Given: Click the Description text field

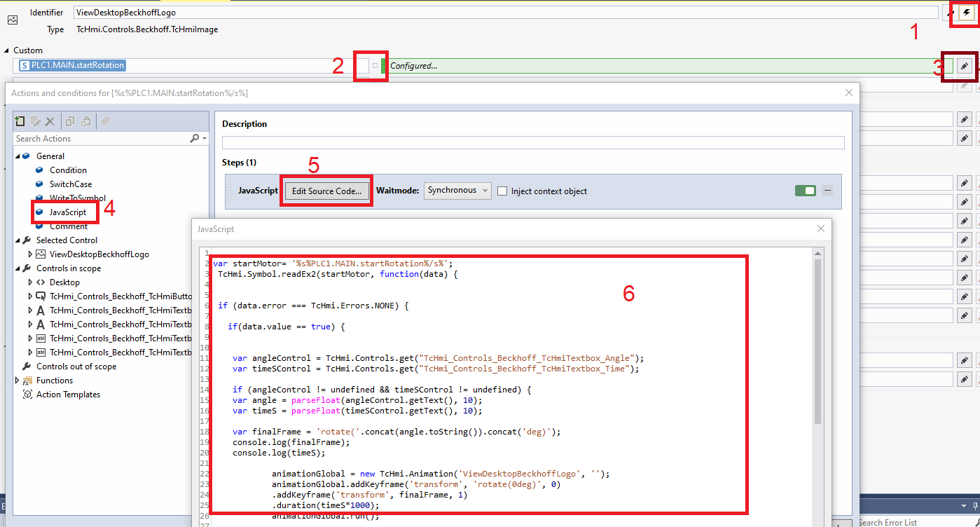Looking at the screenshot, I should tap(532, 142).
